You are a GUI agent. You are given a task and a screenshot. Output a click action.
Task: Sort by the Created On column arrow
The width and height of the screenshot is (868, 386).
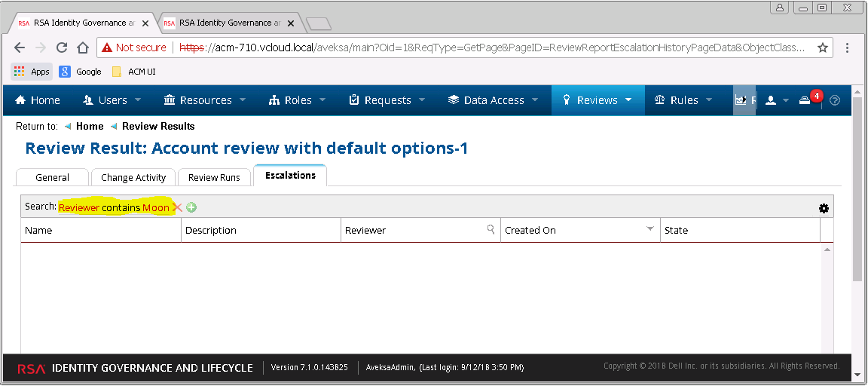click(650, 228)
